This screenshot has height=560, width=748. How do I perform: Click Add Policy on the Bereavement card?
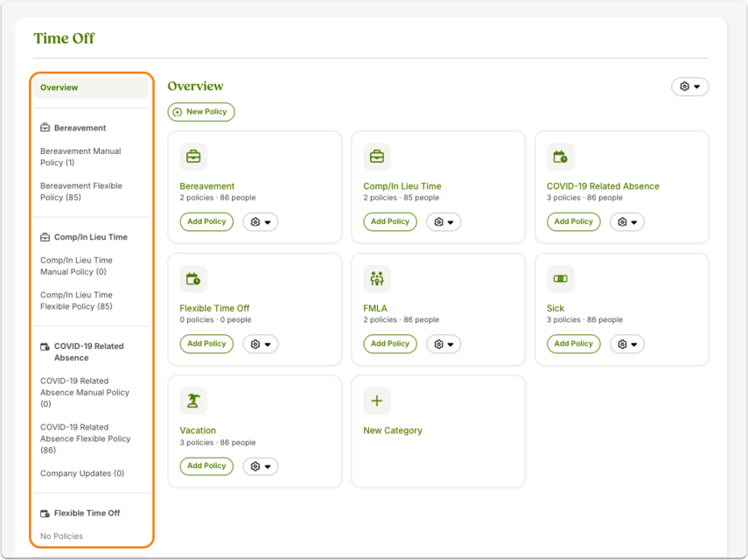206,221
